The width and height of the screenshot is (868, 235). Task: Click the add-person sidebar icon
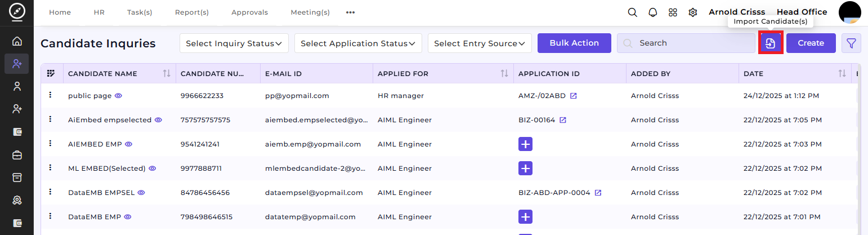(17, 109)
